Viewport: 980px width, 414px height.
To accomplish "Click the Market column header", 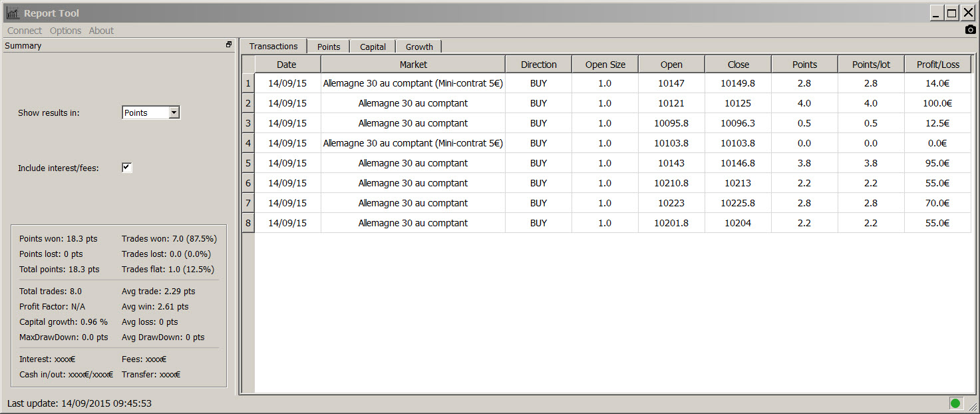I will click(x=413, y=65).
